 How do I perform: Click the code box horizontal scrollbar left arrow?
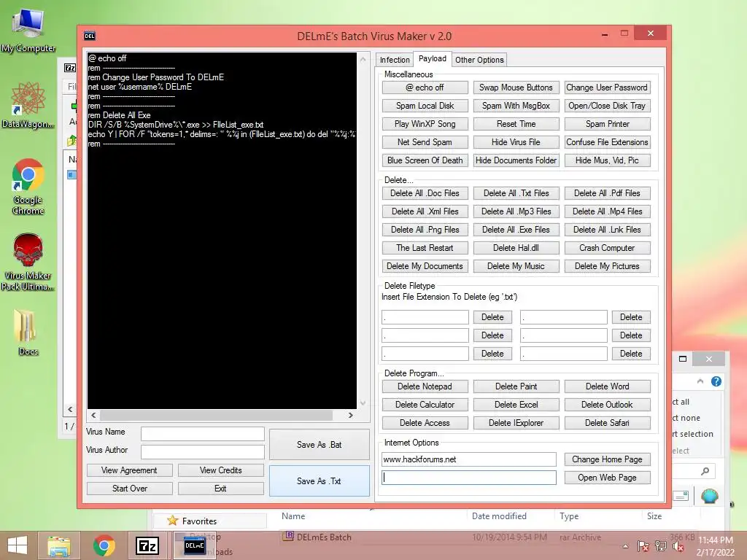[x=93, y=415]
